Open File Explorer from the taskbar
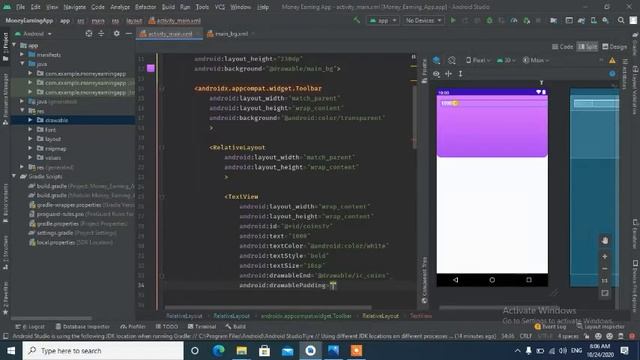The height and width of the screenshot is (360, 640). [x=242, y=351]
